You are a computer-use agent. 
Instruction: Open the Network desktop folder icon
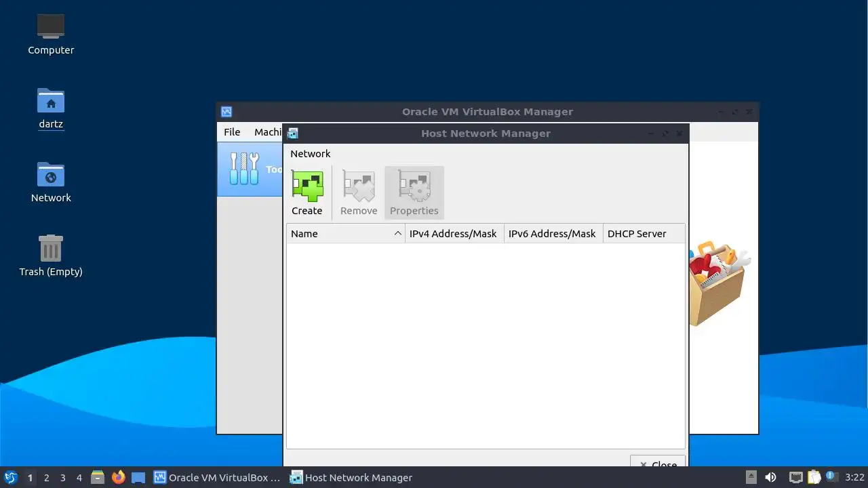click(51, 182)
